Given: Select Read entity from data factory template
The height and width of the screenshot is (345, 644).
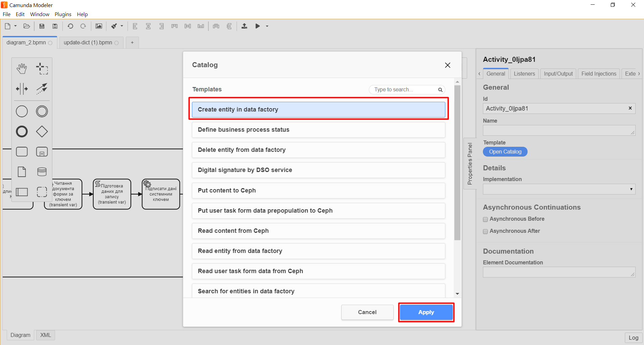Looking at the screenshot, I should point(318,251).
